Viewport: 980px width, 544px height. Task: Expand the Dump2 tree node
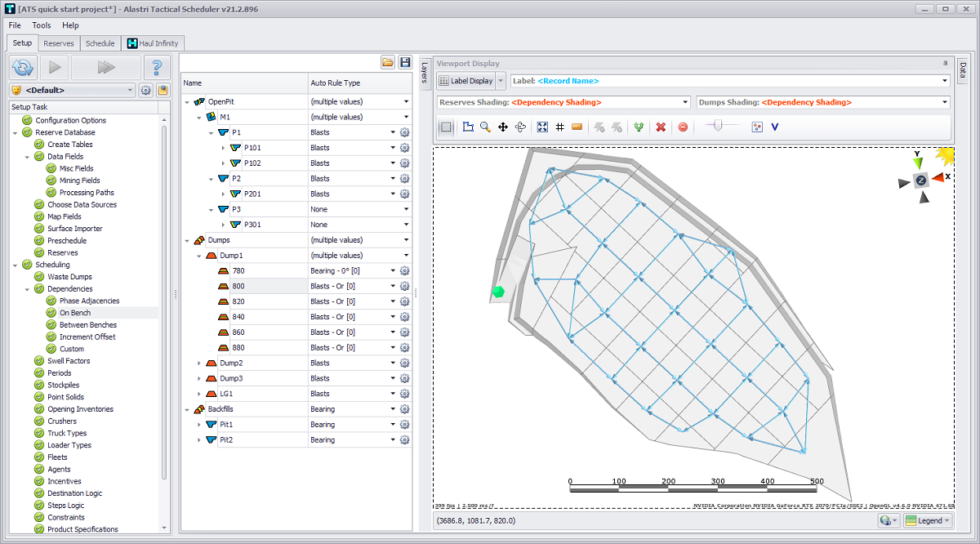[x=200, y=363]
